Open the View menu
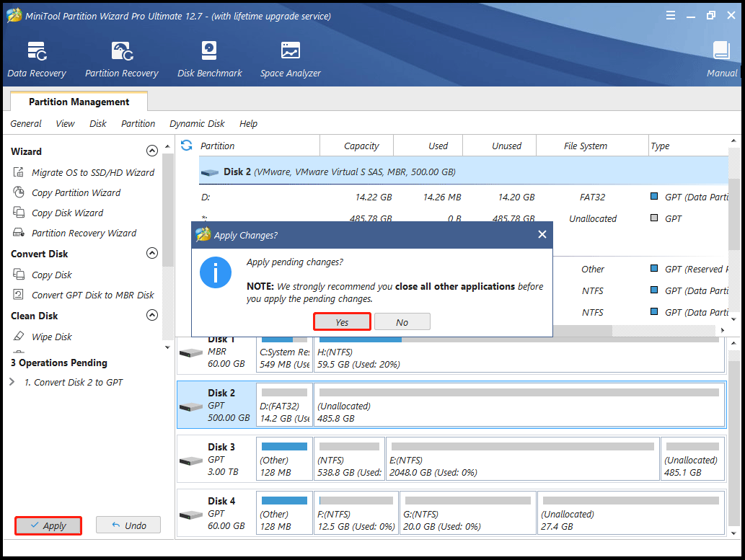This screenshot has height=560, width=745. coord(65,123)
